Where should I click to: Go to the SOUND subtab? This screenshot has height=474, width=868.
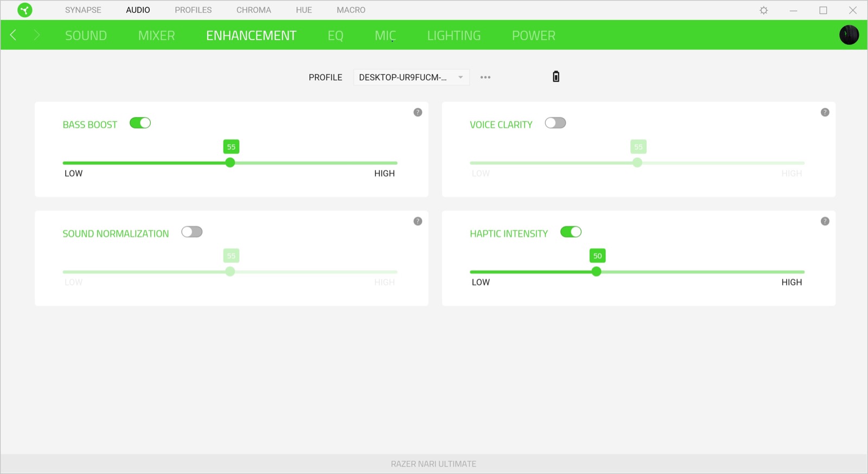(x=86, y=35)
